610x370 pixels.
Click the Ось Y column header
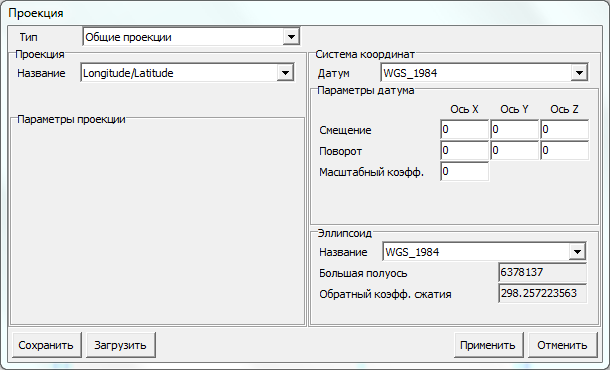click(514, 109)
